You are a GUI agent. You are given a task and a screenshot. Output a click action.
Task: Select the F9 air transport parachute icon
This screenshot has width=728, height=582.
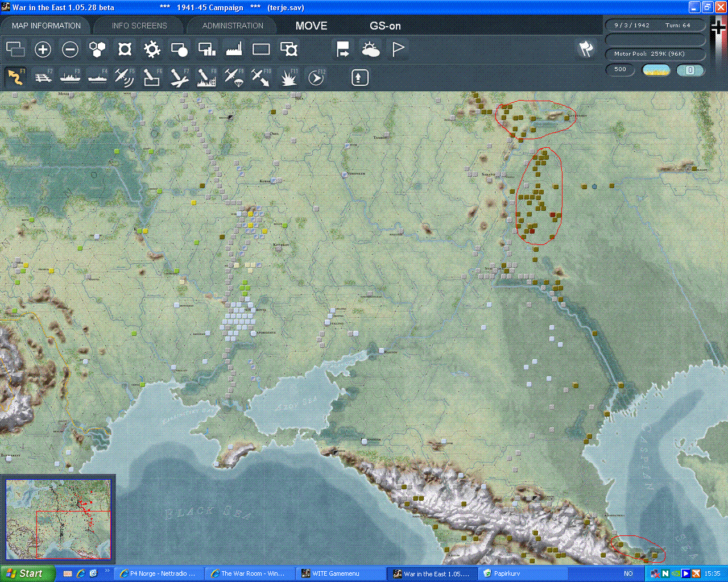pyautogui.click(x=234, y=77)
